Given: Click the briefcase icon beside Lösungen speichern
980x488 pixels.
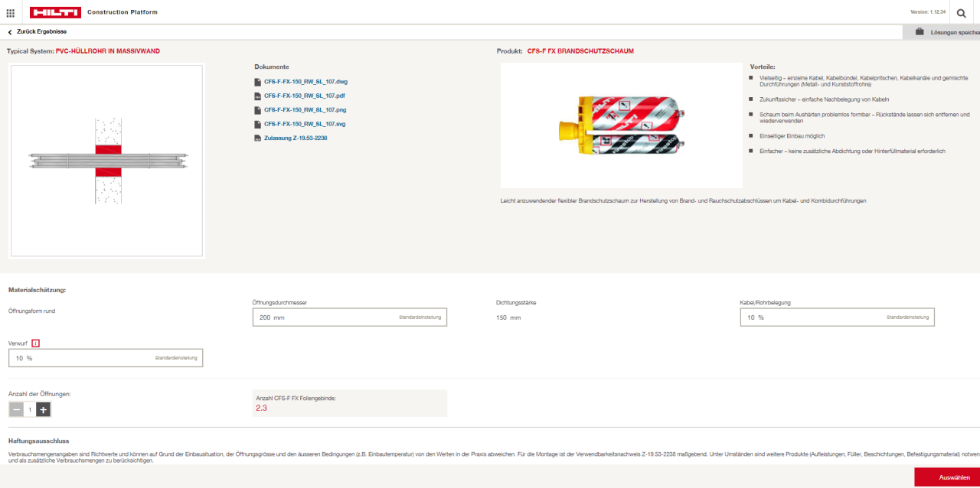Looking at the screenshot, I should point(920,31).
